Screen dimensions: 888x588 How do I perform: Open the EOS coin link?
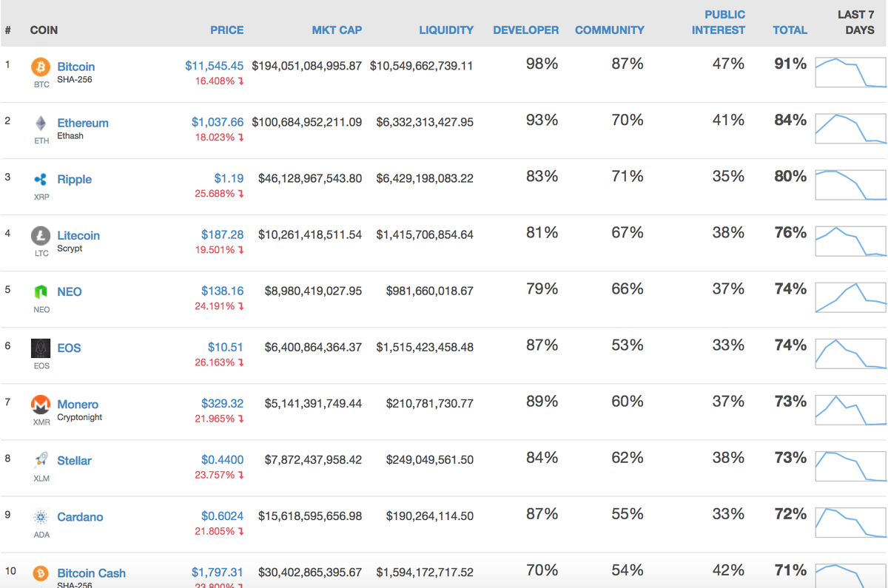69,348
